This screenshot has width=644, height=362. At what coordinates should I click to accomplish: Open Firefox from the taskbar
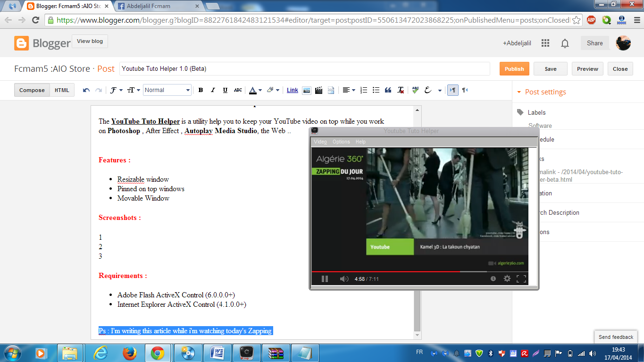tap(129, 353)
